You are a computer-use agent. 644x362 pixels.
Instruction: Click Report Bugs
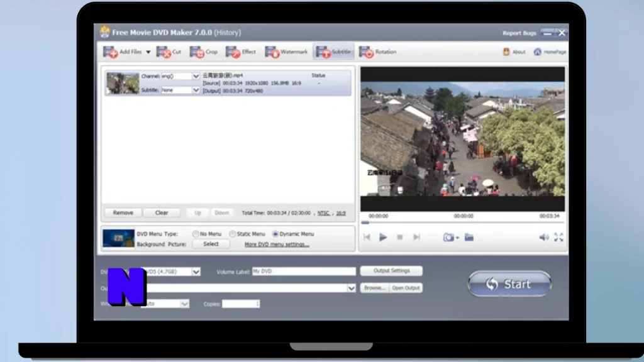(x=519, y=33)
